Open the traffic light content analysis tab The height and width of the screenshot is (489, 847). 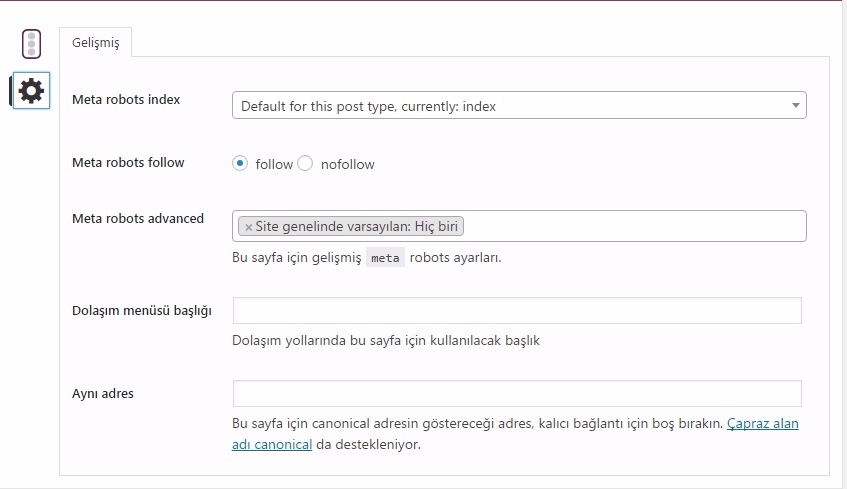(x=31, y=44)
